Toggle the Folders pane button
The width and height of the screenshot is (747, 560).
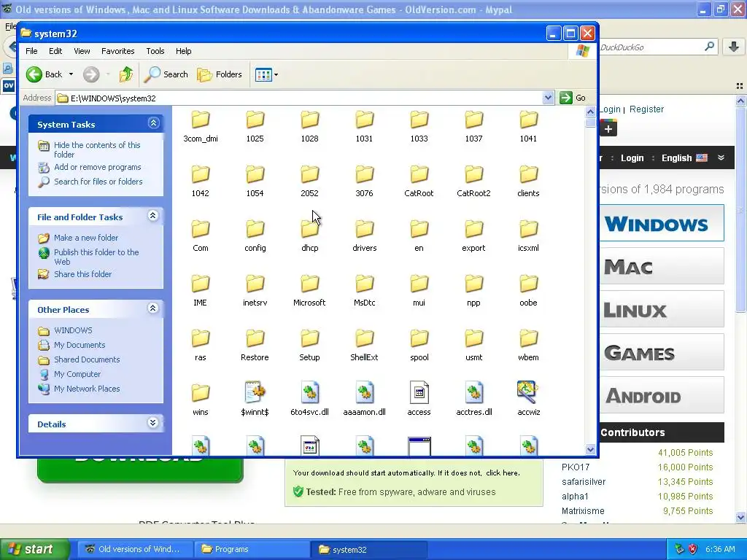pos(220,74)
